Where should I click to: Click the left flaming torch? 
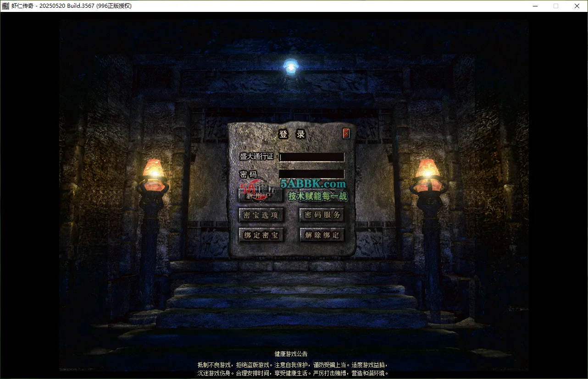click(153, 170)
